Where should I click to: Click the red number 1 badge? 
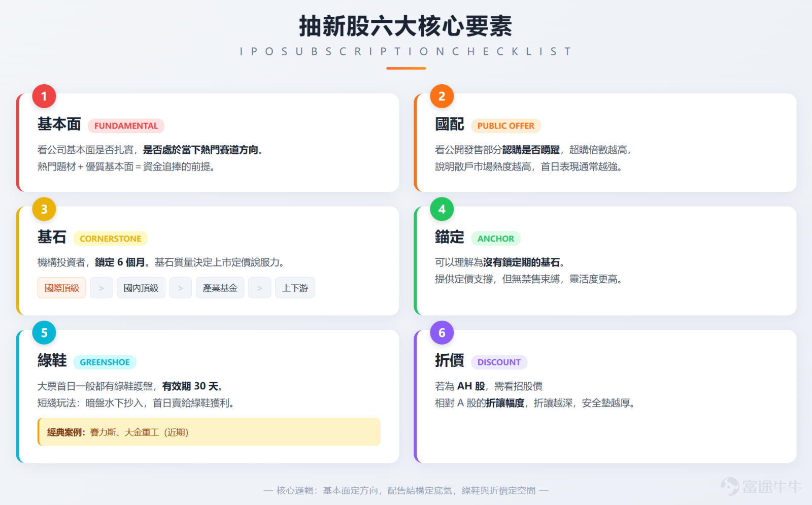click(x=44, y=96)
